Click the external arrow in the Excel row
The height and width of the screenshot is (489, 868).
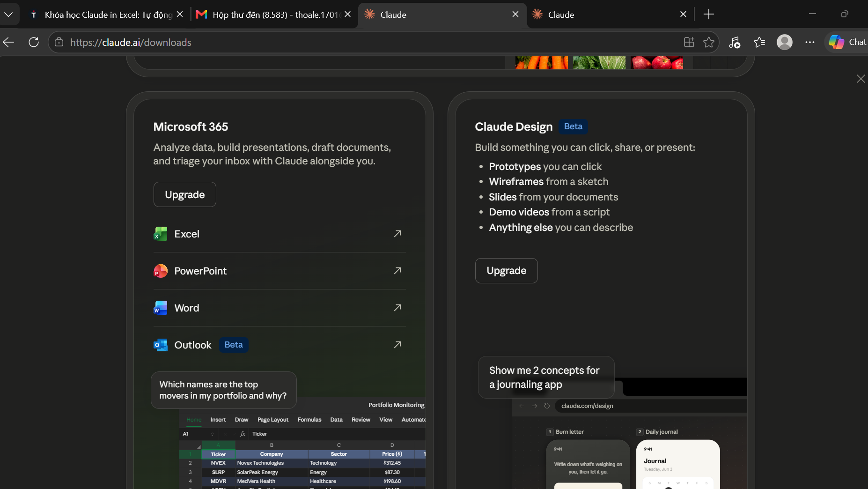[397, 233]
